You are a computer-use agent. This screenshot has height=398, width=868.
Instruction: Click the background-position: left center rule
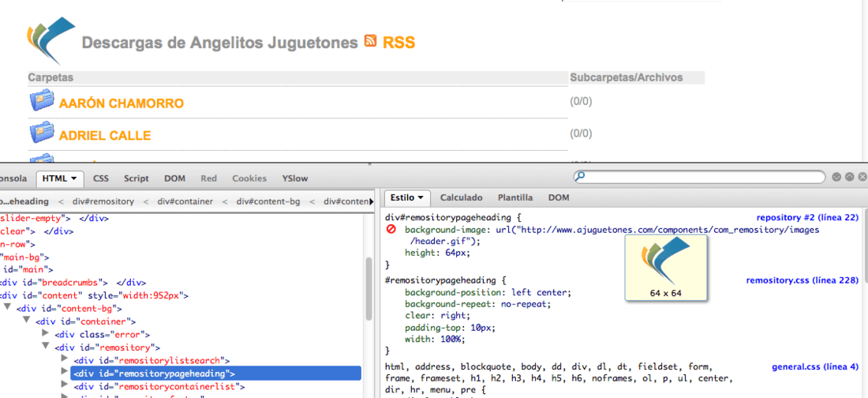click(x=488, y=292)
